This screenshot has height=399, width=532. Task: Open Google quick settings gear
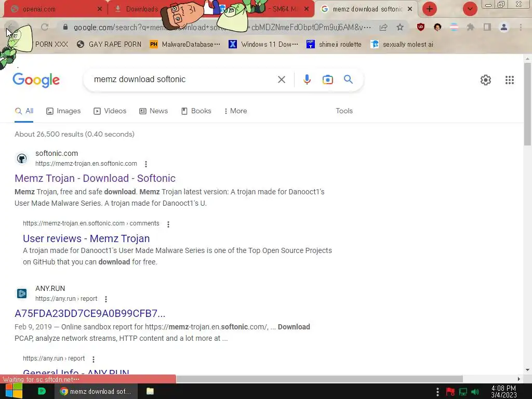click(486, 79)
